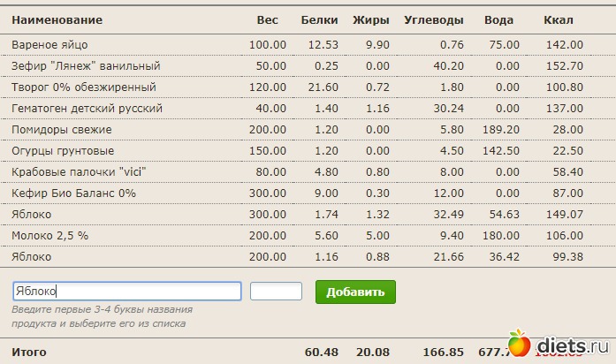Screen dimensions: 616x364
Task: Click the Зефир "Лянеж" ванильный entry
Action: [x=86, y=66]
